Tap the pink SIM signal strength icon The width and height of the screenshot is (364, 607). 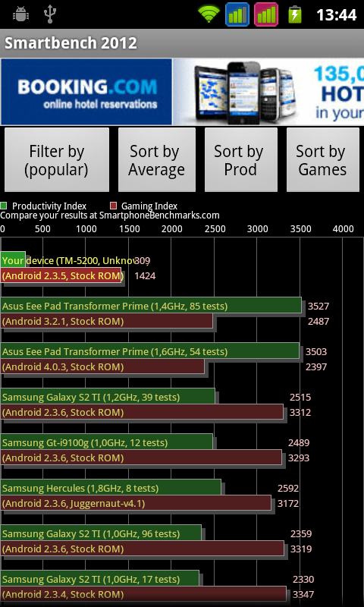[266, 14]
